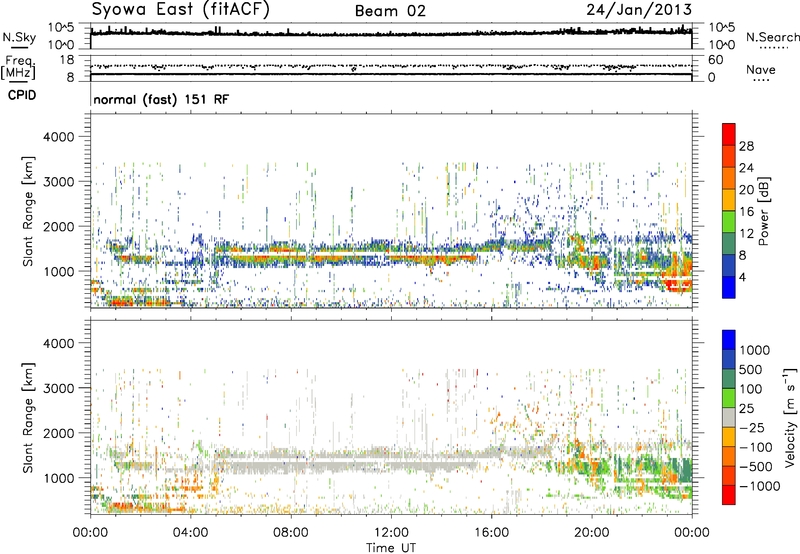Click the "20:00" time tick label

[591, 533]
